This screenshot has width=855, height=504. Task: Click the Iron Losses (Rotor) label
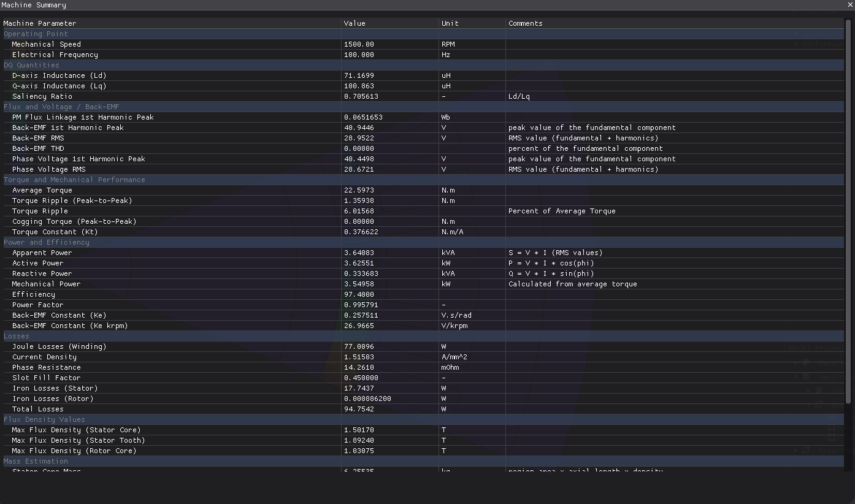pyautogui.click(x=53, y=399)
